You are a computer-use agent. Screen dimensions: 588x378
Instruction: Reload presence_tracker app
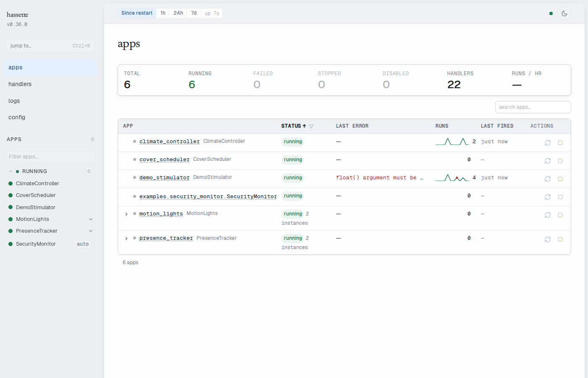(548, 239)
